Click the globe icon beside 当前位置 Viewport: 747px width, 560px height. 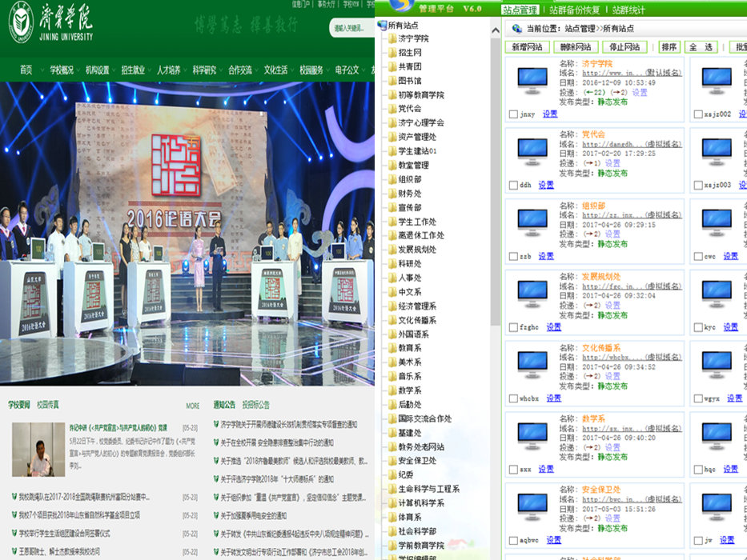point(516,28)
